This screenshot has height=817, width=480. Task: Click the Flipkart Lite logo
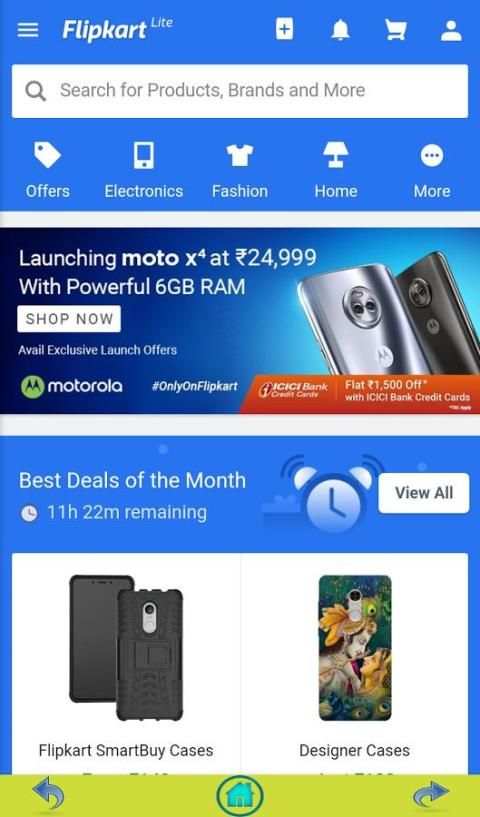(x=118, y=29)
